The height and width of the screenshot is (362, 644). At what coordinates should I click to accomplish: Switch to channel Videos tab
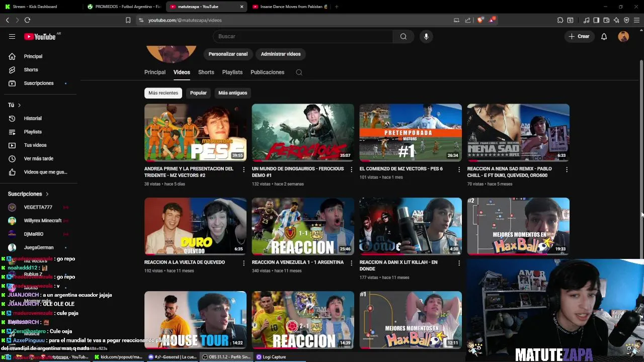tap(182, 72)
